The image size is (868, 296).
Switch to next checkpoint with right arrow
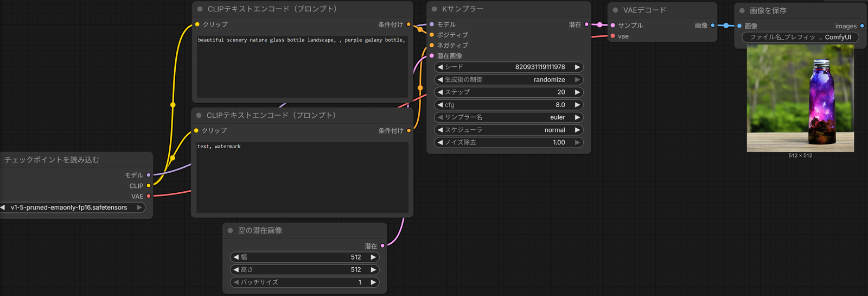tap(139, 207)
